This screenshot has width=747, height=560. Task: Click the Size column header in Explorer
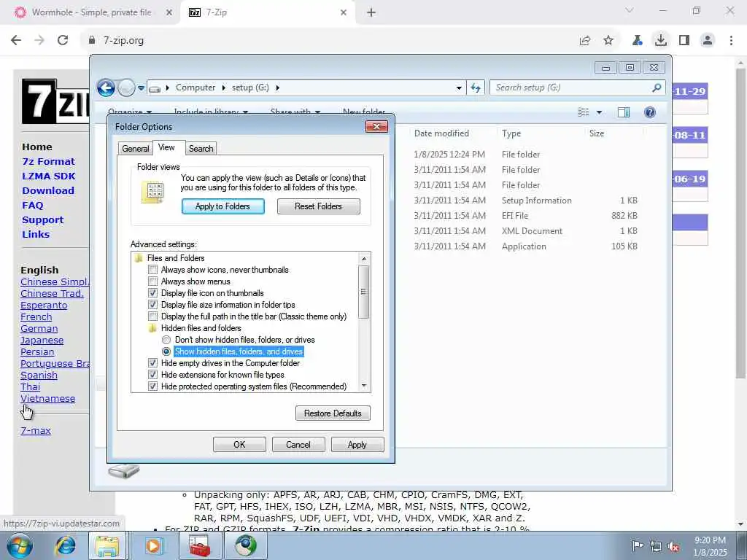point(597,133)
